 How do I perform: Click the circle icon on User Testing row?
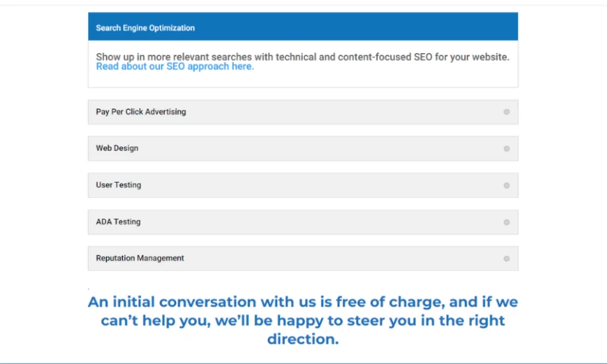pyautogui.click(x=506, y=185)
